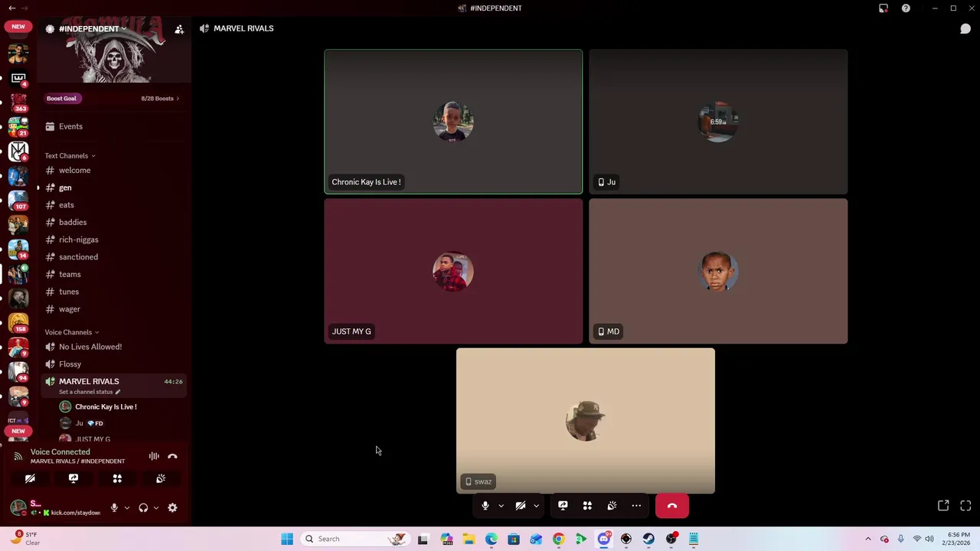
Task: Open baddies text channel
Action: (x=113, y=222)
